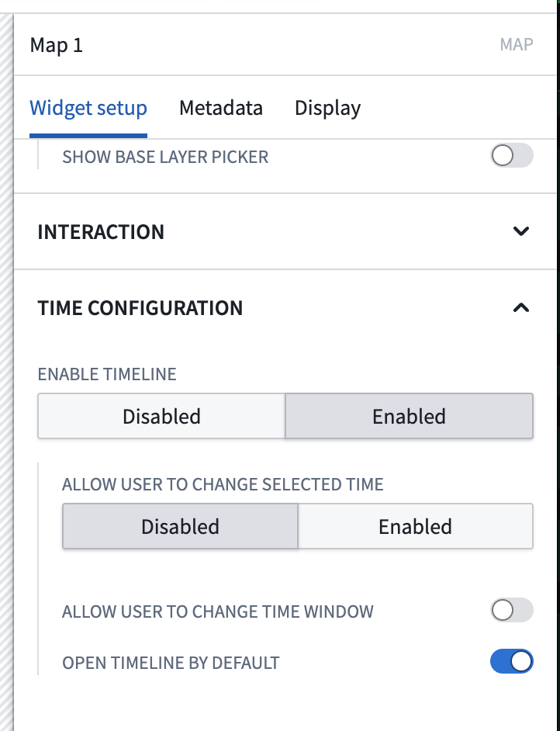Screen dimensions: 560x731
Task: Click the ENABLE TIMELINE label
Action: (x=106, y=374)
